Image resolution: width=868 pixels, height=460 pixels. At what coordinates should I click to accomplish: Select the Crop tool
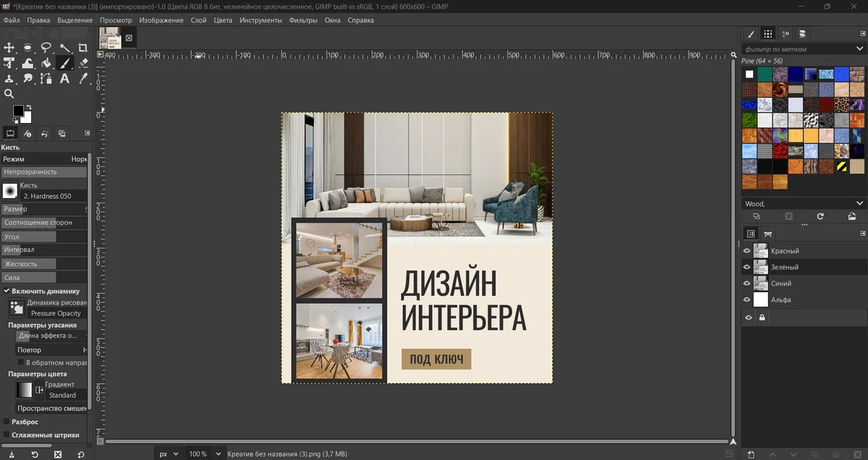[x=82, y=48]
